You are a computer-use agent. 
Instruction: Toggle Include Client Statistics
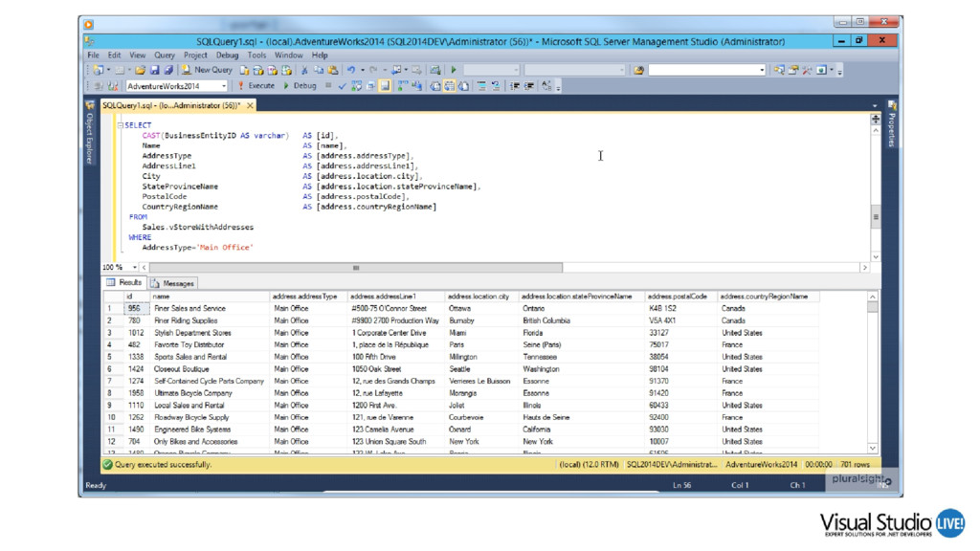417,86
